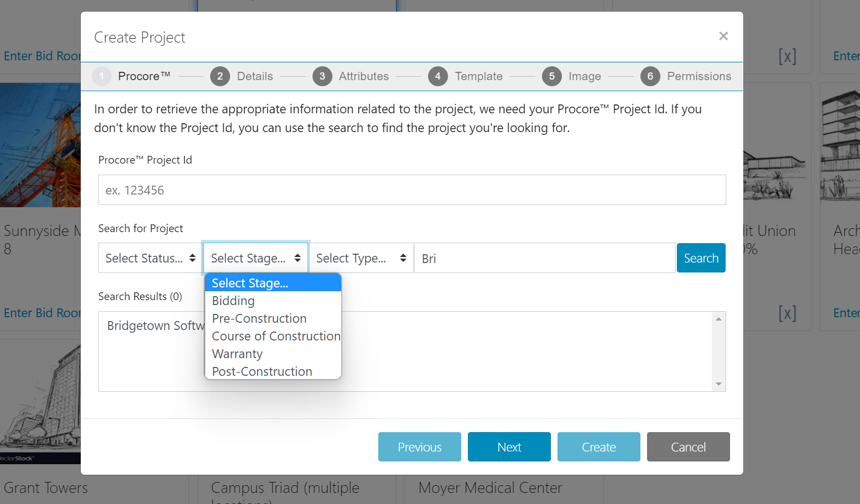Close the Create Project dialog with X
860x504 pixels.
[x=723, y=36]
